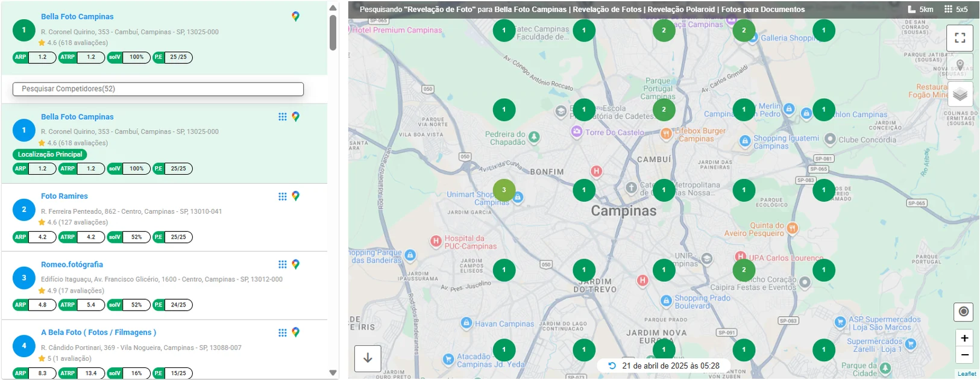Open the Foto Ramires competitor name link
This screenshot has height=380, width=980.
pyautogui.click(x=64, y=196)
